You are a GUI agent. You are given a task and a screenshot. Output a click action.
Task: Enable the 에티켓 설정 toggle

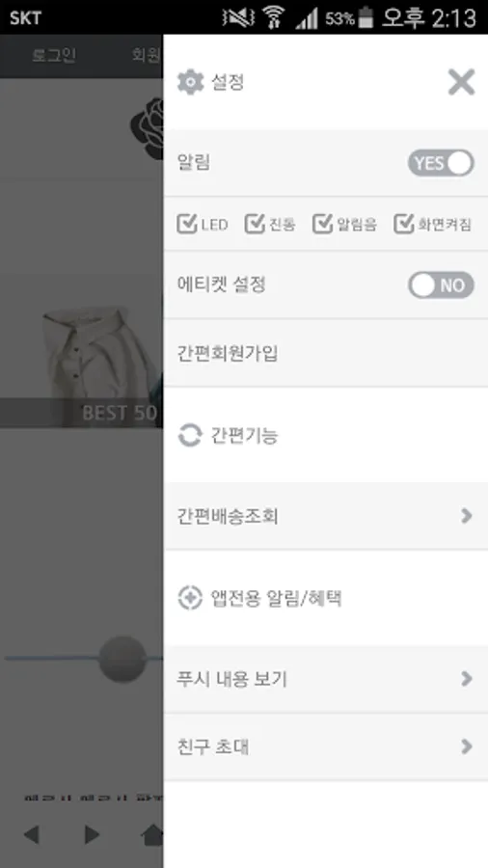(441, 285)
